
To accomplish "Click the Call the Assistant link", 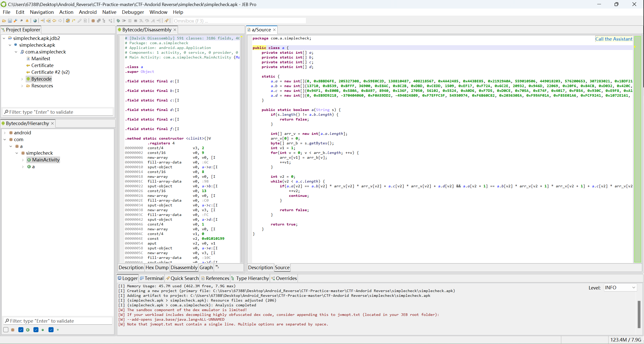I will [x=614, y=39].
